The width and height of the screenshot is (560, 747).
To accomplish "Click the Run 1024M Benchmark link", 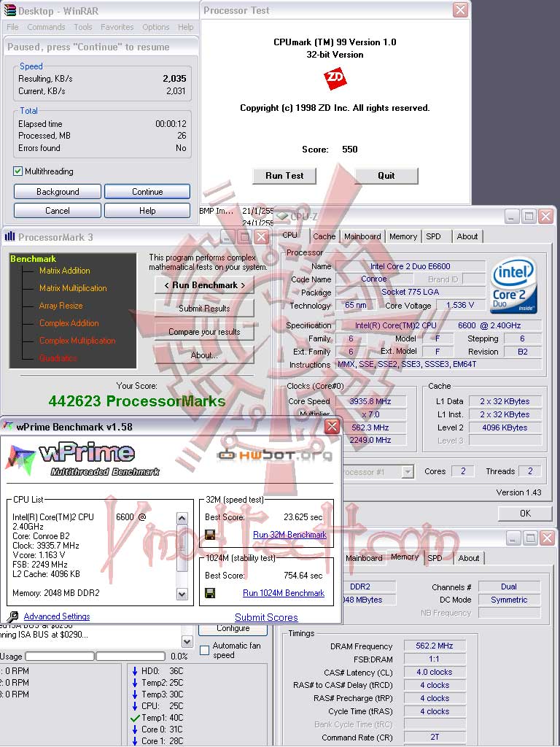I will [284, 593].
